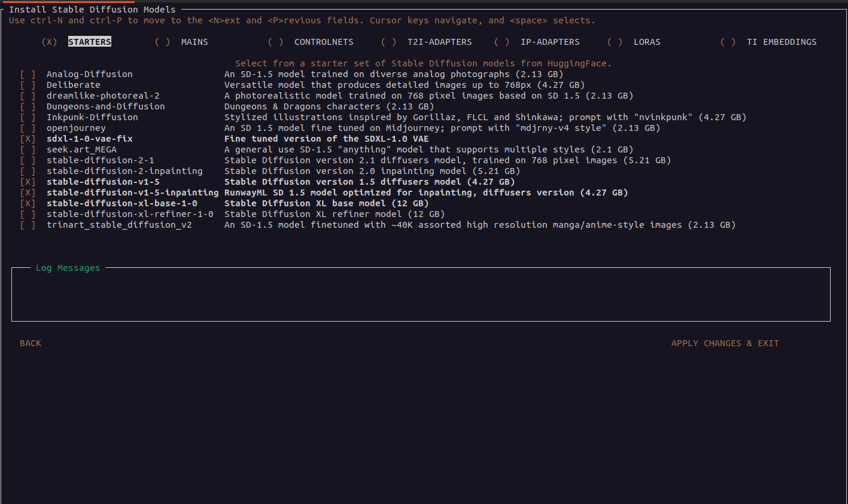
Task: Click the 'Versatile model that produces detailed images' description
Action: 405,85
